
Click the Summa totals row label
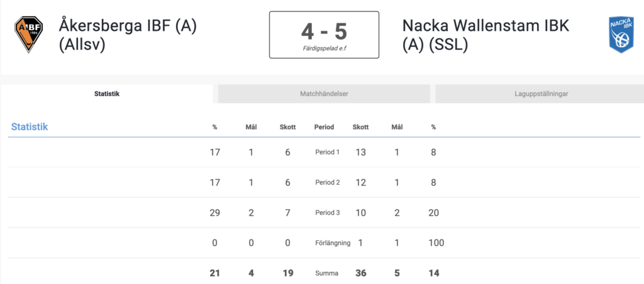tap(326, 273)
